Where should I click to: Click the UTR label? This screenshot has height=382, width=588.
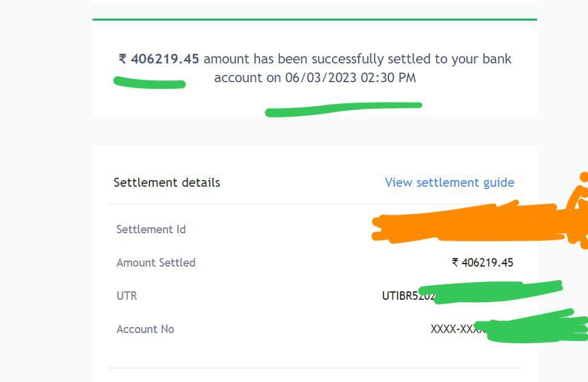tap(127, 296)
